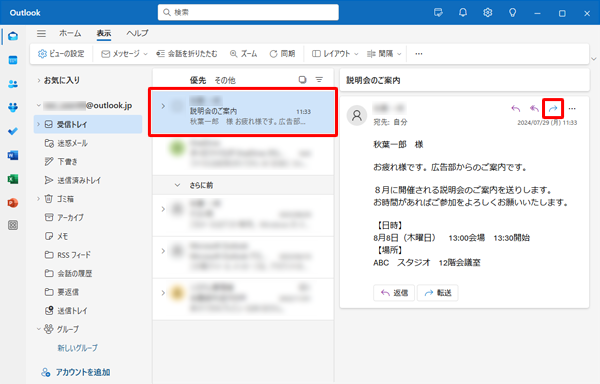The image size is (600, 384).
Task: Open the My Day title bar icon
Action: point(439,13)
